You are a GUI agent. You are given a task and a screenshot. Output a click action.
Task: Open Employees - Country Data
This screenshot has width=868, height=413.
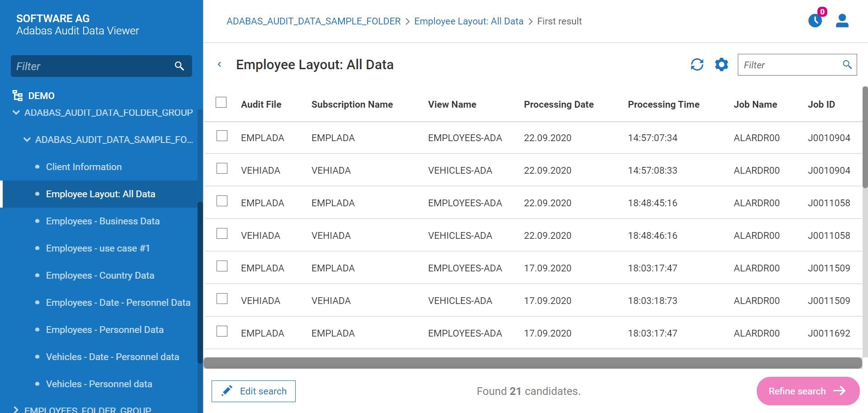(100, 275)
